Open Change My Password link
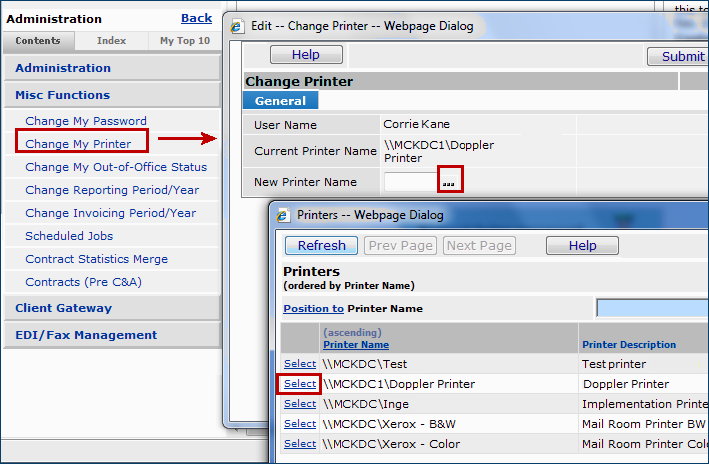Viewport: 709px width, 464px height. (x=86, y=121)
